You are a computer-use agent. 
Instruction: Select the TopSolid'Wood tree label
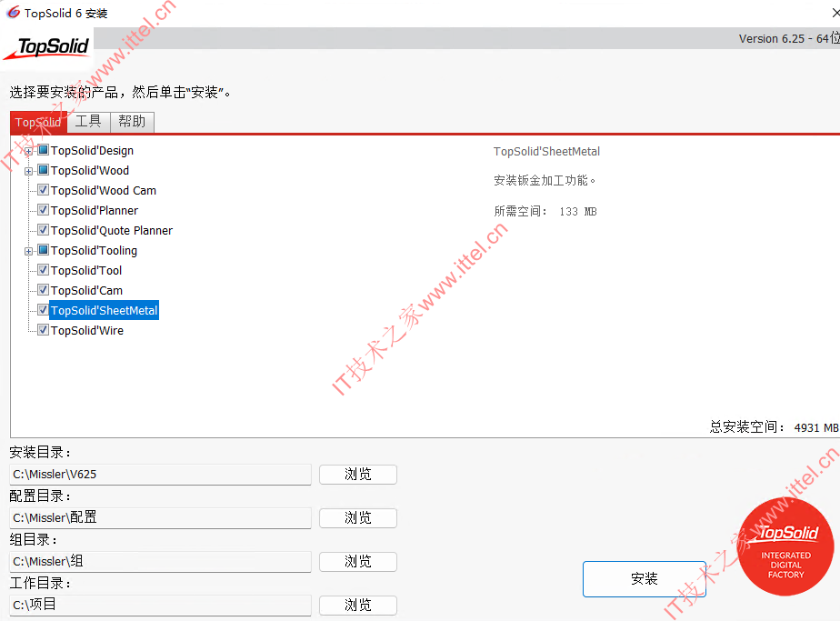90,170
